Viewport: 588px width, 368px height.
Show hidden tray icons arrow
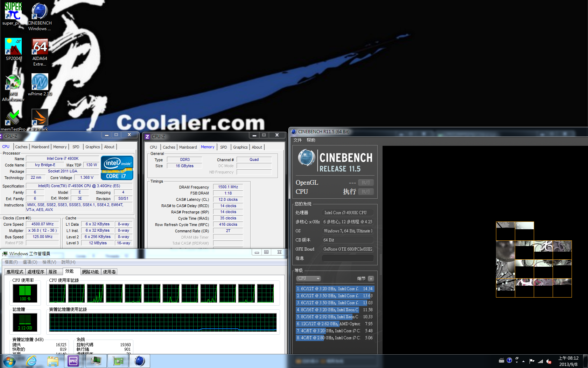(524, 361)
